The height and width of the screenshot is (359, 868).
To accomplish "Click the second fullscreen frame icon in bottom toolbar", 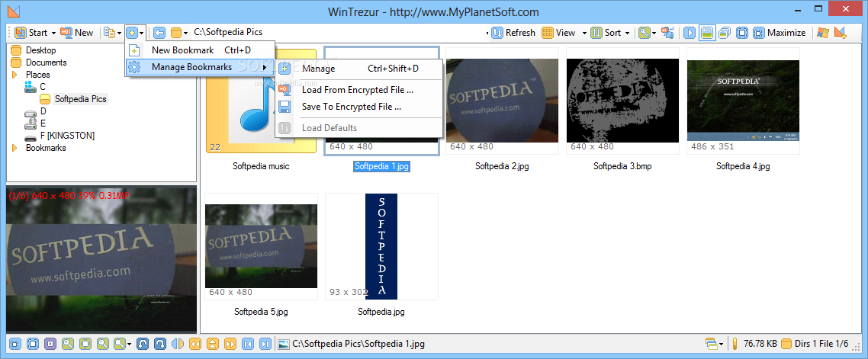I will pyautogui.click(x=33, y=344).
